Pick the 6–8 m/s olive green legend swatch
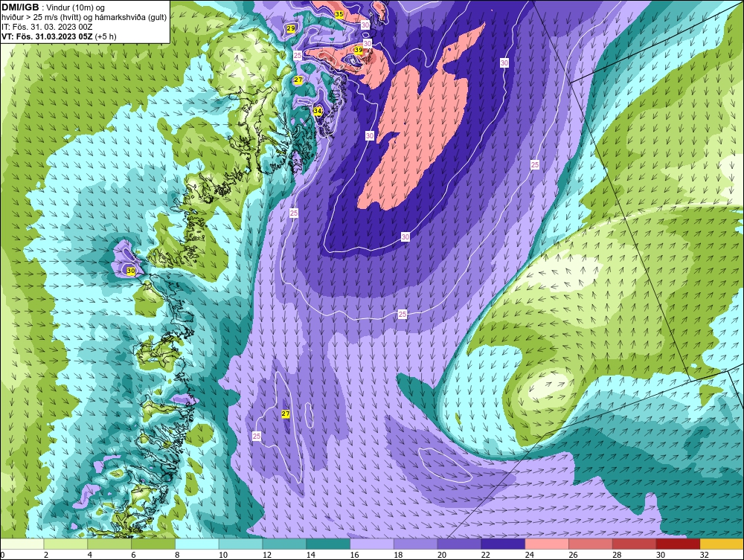This screenshot has width=744, height=560. tap(153, 544)
